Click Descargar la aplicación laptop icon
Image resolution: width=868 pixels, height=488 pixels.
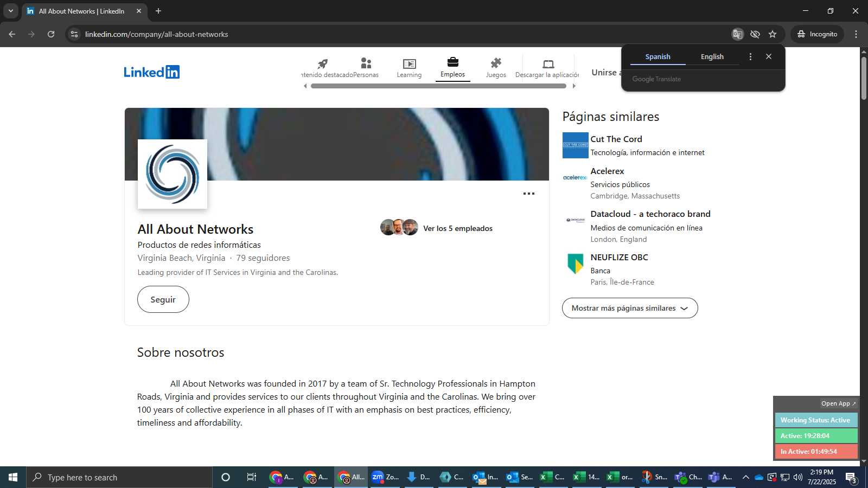(x=548, y=63)
